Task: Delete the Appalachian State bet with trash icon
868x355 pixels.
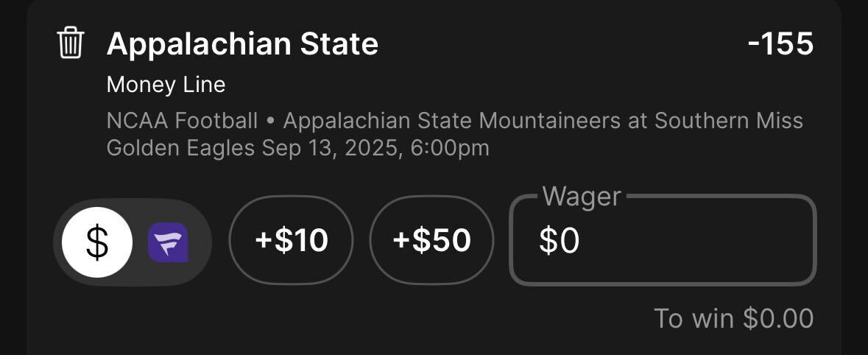Action: click(x=71, y=43)
